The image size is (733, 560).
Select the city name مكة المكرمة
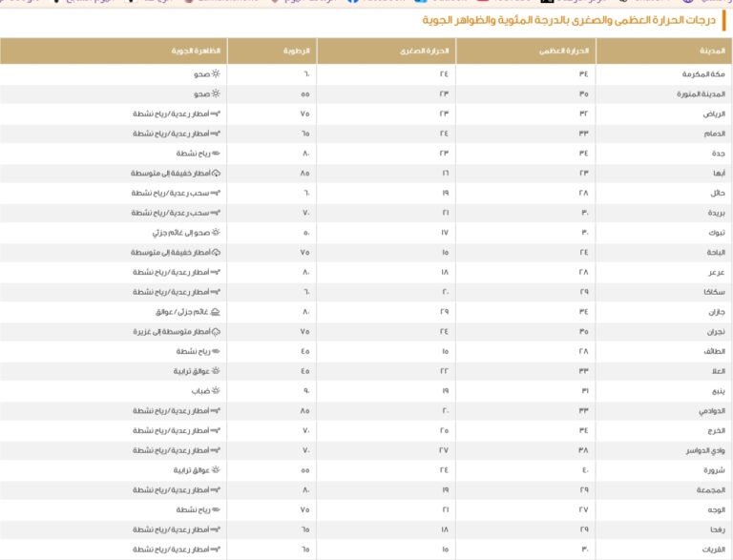[x=703, y=73]
